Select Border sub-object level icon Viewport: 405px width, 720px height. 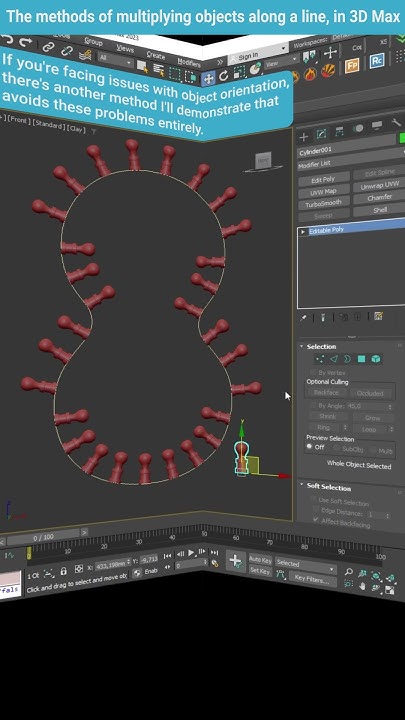coord(348,359)
